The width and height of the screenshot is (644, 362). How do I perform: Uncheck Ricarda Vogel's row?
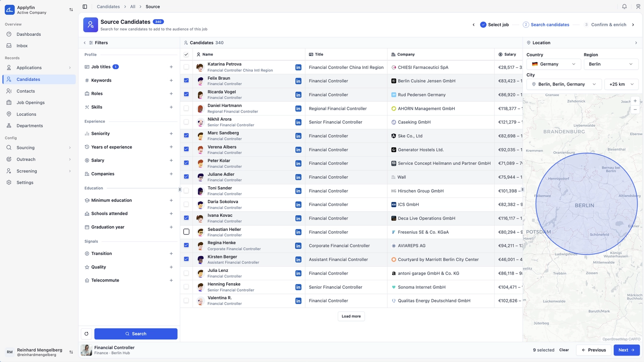[x=186, y=94]
